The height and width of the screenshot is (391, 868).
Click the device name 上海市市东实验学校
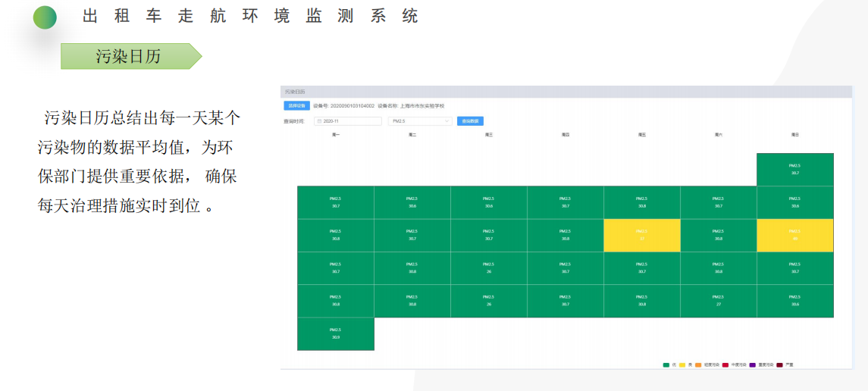click(x=421, y=105)
